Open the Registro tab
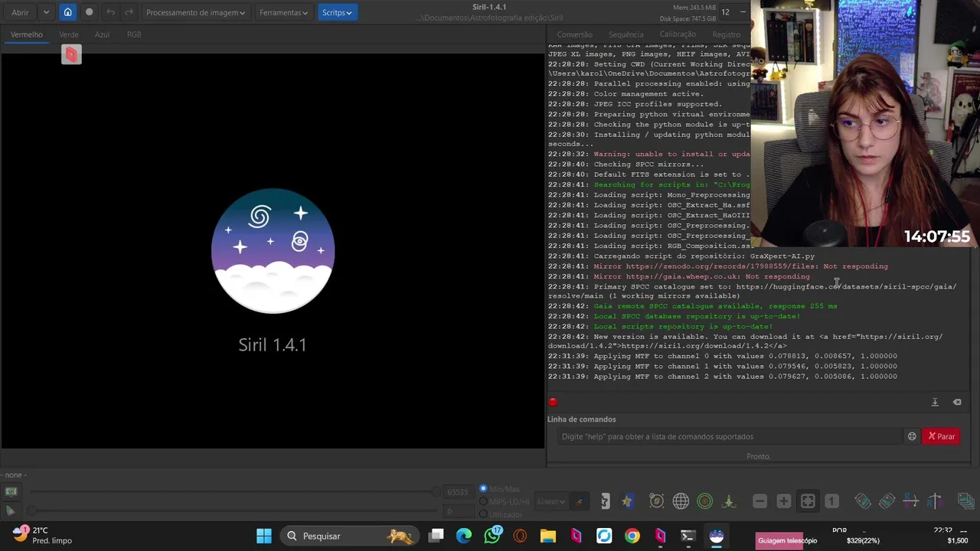 pyautogui.click(x=727, y=34)
